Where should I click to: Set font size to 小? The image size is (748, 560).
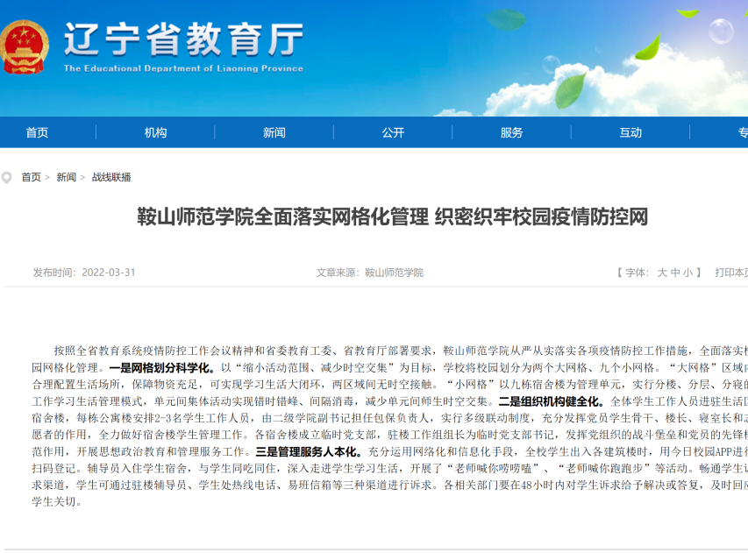pyautogui.click(x=687, y=273)
